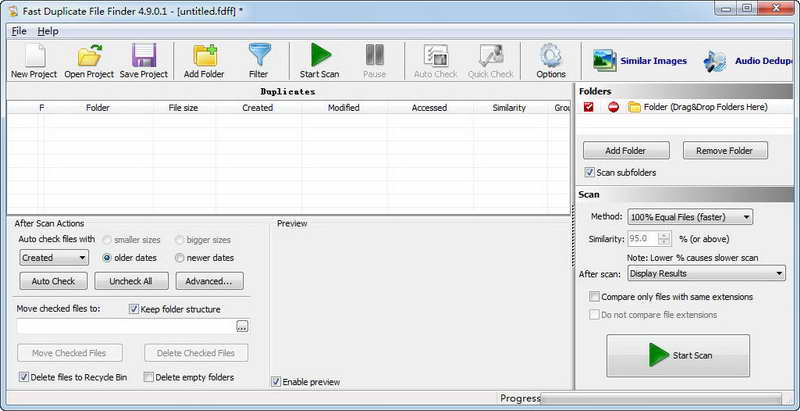Click the Add Folder toolbar icon
This screenshot has height=411, width=800.
pyautogui.click(x=205, y=55)
